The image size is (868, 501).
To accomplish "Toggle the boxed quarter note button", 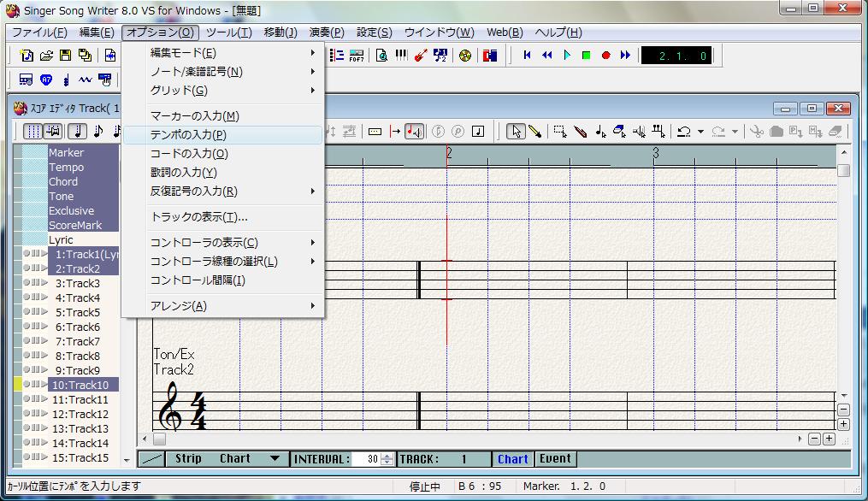I will [x=478, y=131].
